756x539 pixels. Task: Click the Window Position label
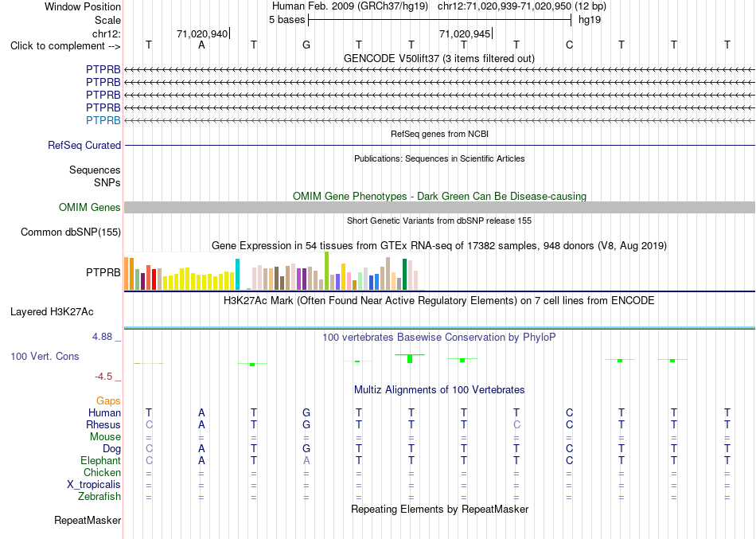tap(83, 6)
